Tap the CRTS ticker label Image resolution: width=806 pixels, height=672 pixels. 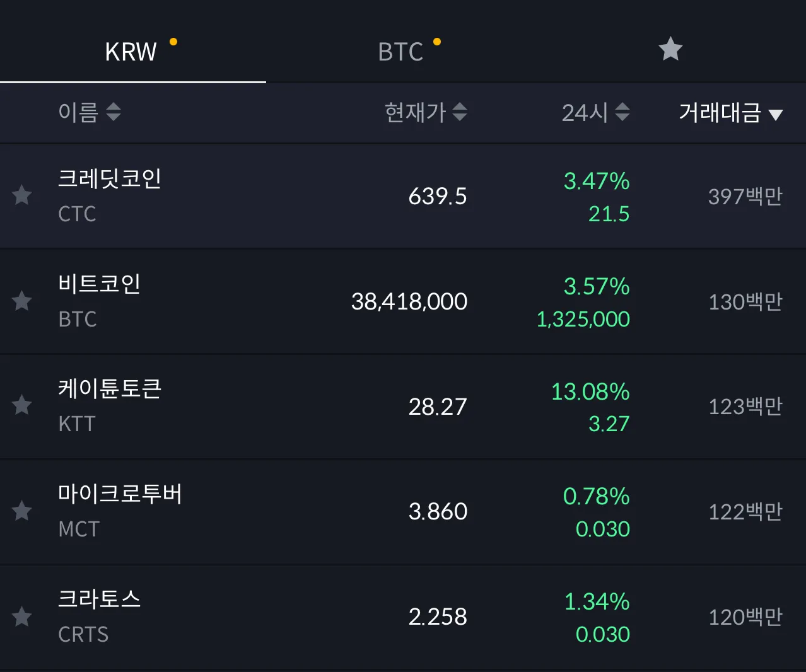(83, 634)
